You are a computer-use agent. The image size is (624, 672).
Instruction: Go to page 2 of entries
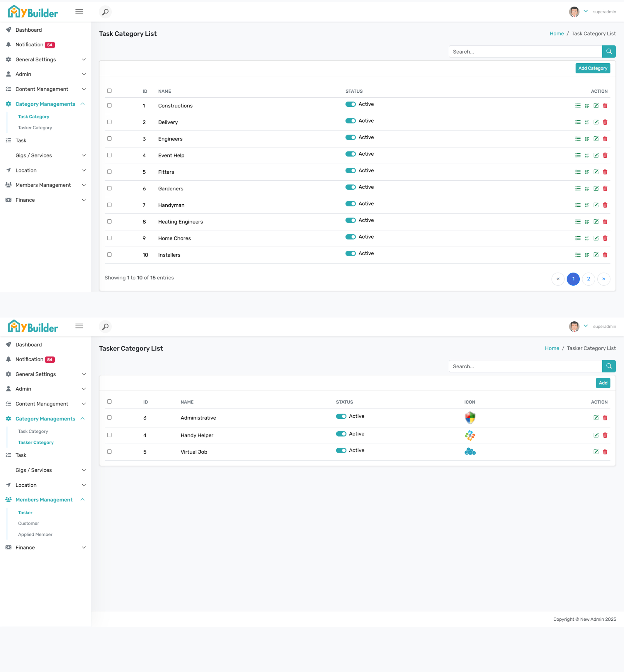(588, 279)
